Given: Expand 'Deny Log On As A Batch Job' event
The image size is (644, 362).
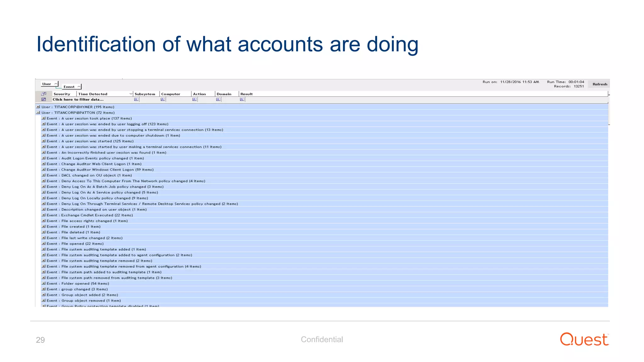Looking at the screenshot, I should point(44,187).
